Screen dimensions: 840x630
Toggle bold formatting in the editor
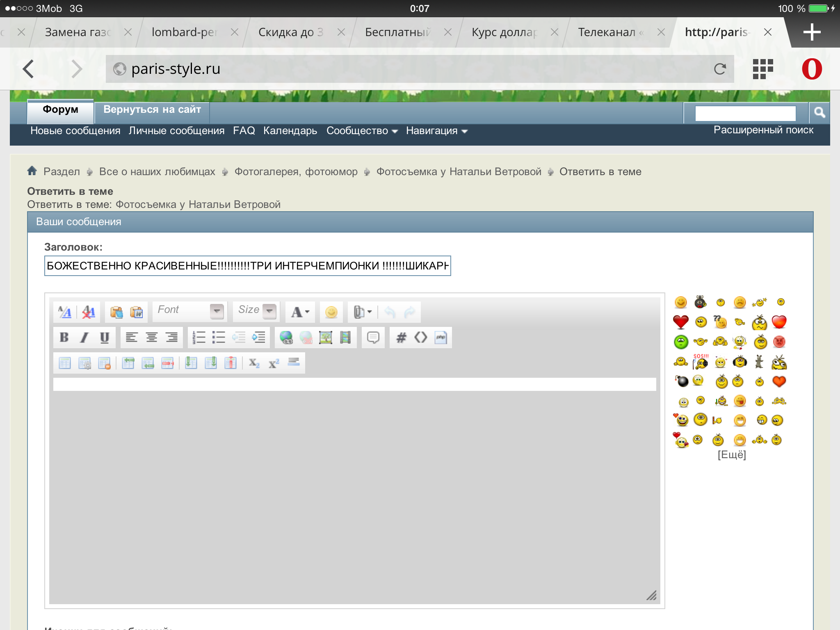64,338
